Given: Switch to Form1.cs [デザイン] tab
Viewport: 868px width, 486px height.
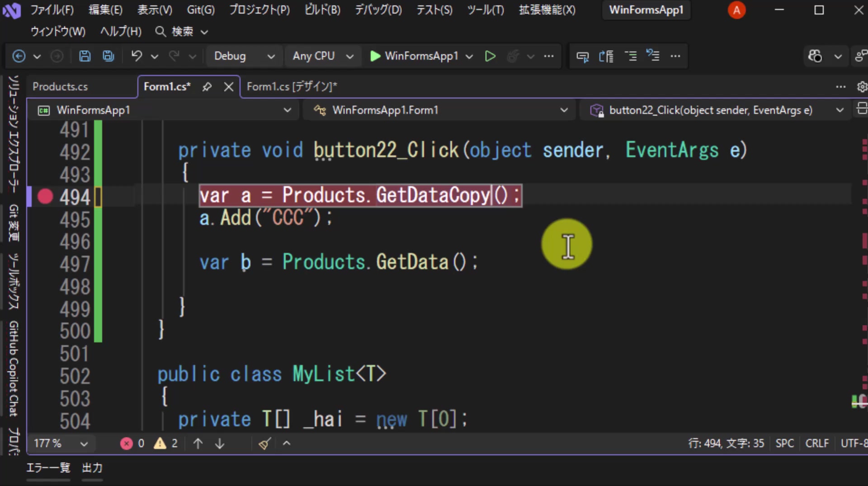Looking at the screenshot, I should (292, 87).
